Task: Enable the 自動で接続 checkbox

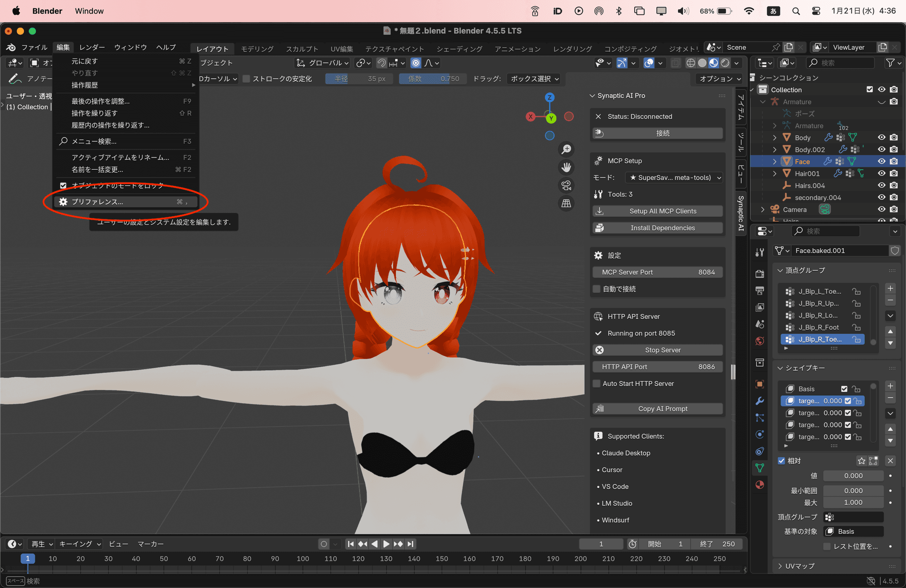Action: pyautogui.click(x=596, y=289)
